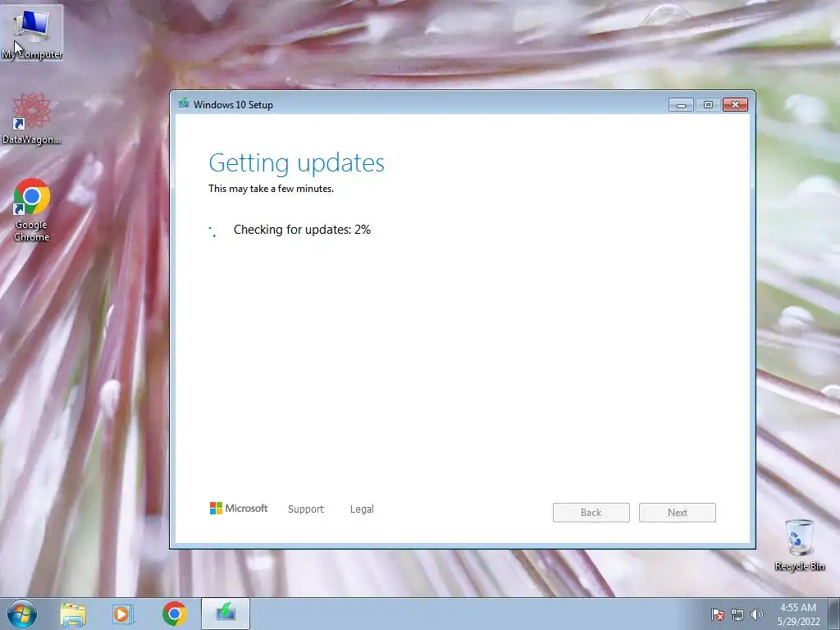Open Windows Explorer from the taskbar
The width and height of the screenshot is (840, 630).
click(73, 614)
